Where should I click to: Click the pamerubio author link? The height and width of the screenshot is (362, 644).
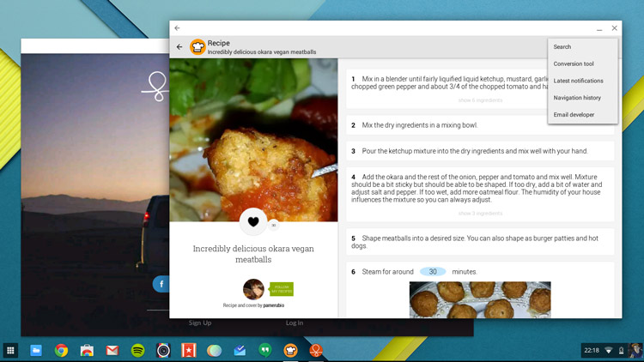[x=274, y=305]
